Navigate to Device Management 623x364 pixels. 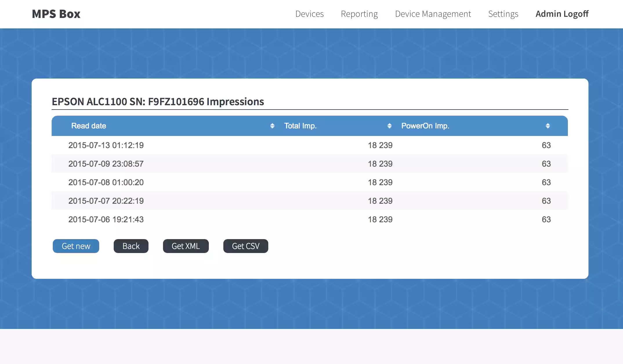pyautogui.click(x=433, y=14)
